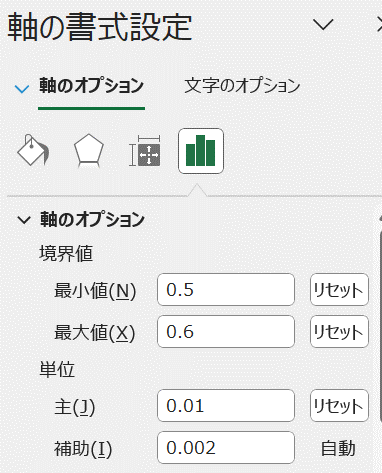Open the blue arrow menu beside 軸のオプション
The width and height of the screenshot is (382, 473).
[x=22, y=89]
